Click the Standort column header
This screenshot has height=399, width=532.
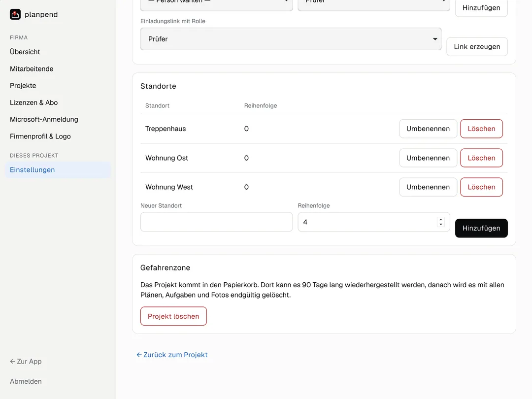click(x=157, y=105)
